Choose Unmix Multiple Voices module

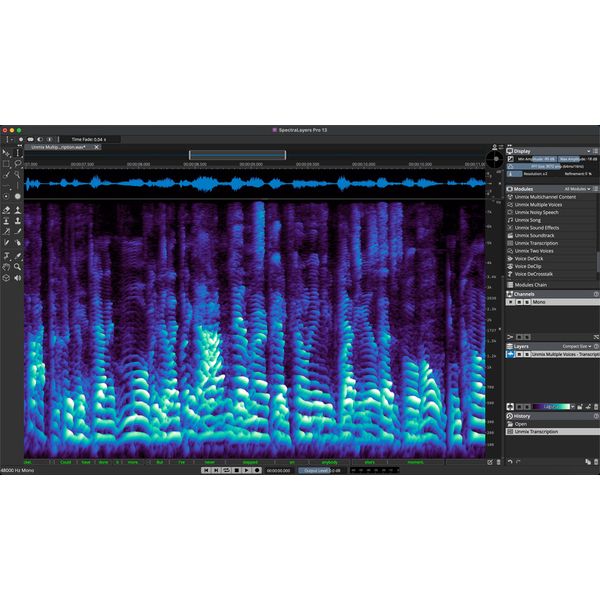point(538,205)
